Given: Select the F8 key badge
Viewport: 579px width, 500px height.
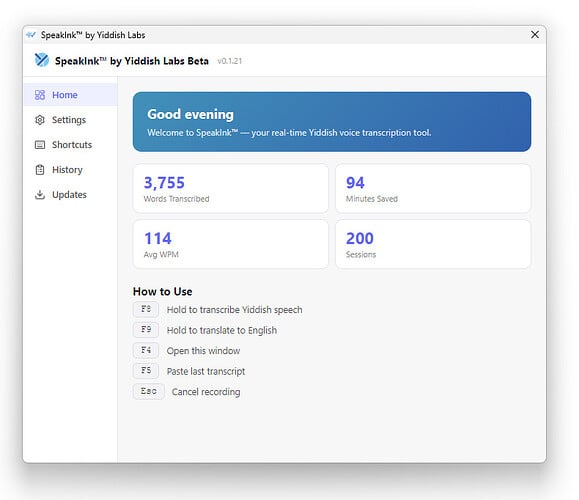Looking at the screenshot, I should click(x=146, y=309).
